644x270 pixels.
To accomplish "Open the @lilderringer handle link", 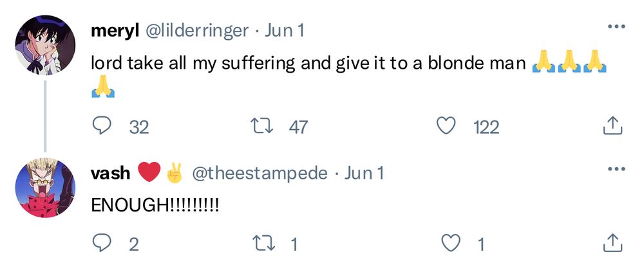I will tap(196, 30).
